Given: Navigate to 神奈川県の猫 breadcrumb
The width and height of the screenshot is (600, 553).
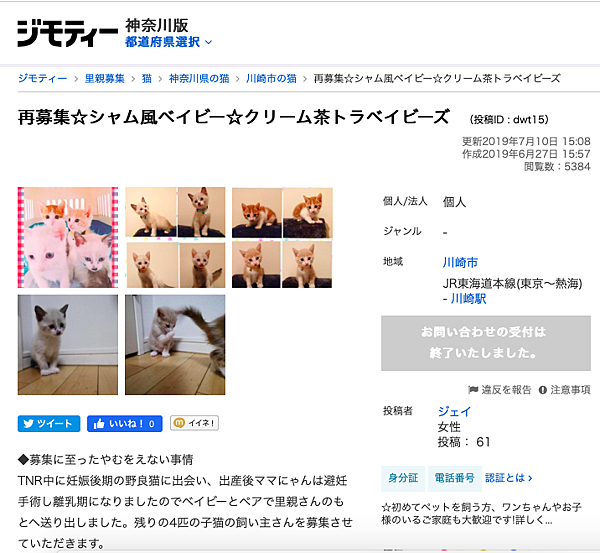Looking at the screenshot, I should [199, 78].
